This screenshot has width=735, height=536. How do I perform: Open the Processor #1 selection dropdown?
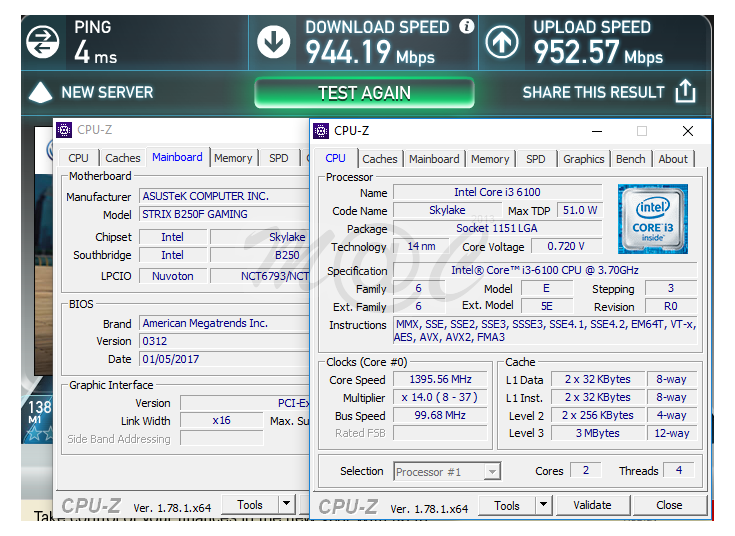coord(447,471)
